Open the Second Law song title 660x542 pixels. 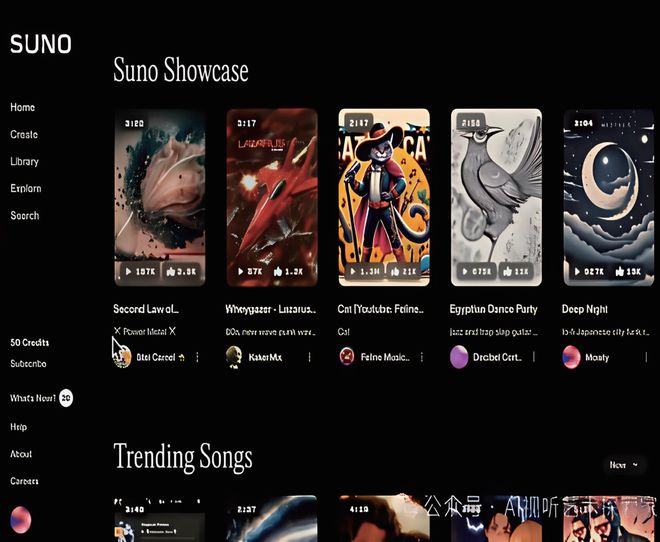point(146,309)
